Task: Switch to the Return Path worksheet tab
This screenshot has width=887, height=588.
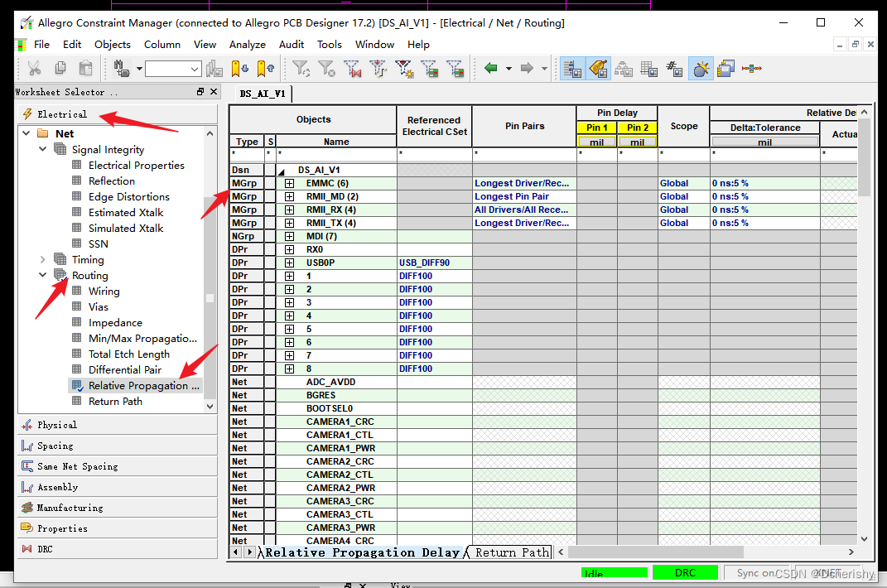Action: click(x=512, y=552)
